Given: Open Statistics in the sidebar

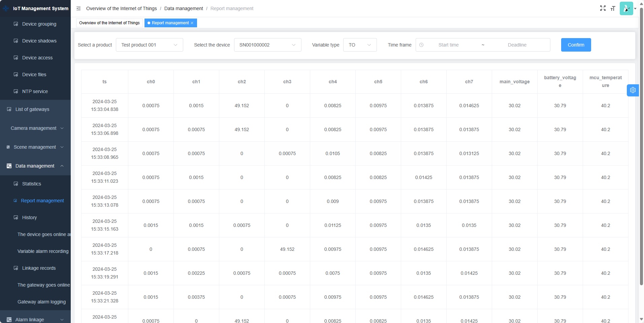Looking at the screenshot, I should pyautogui.click(x=32, y=184).
